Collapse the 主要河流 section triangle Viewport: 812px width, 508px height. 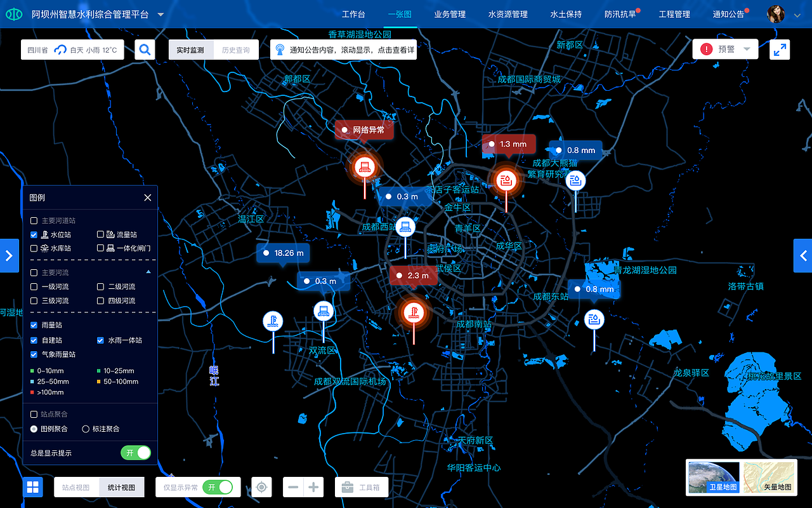click(x=148, y=272)
